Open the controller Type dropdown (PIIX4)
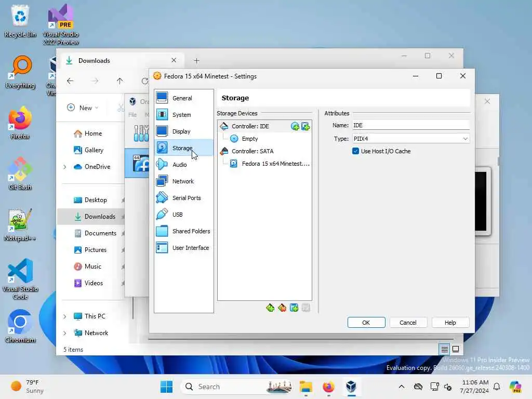Image resolution: width=532 pixels, height=399 pixels. coord(411,139)
